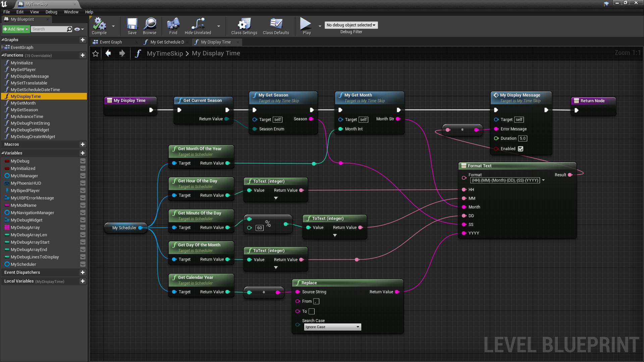Toggle visibility of MyDebug variable
This screenshot has width=644, height=362.
(x=83, y=161)
